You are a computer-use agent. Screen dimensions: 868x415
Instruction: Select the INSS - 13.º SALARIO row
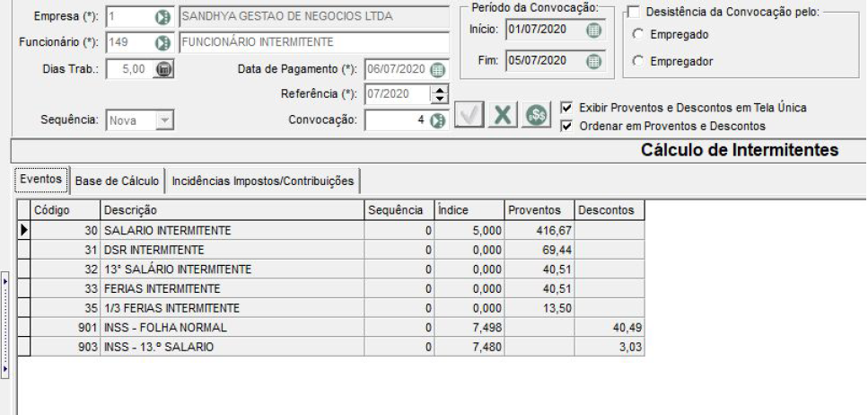point(331,348)
